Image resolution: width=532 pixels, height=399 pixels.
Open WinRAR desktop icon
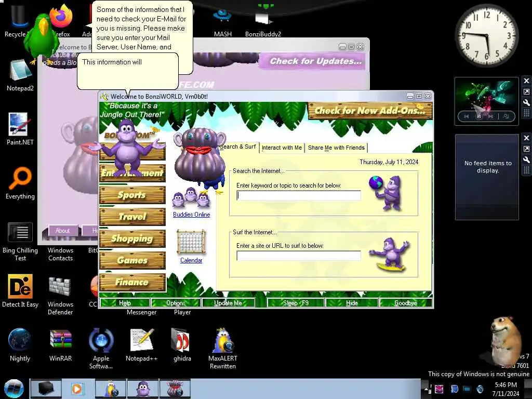[60, 345]
